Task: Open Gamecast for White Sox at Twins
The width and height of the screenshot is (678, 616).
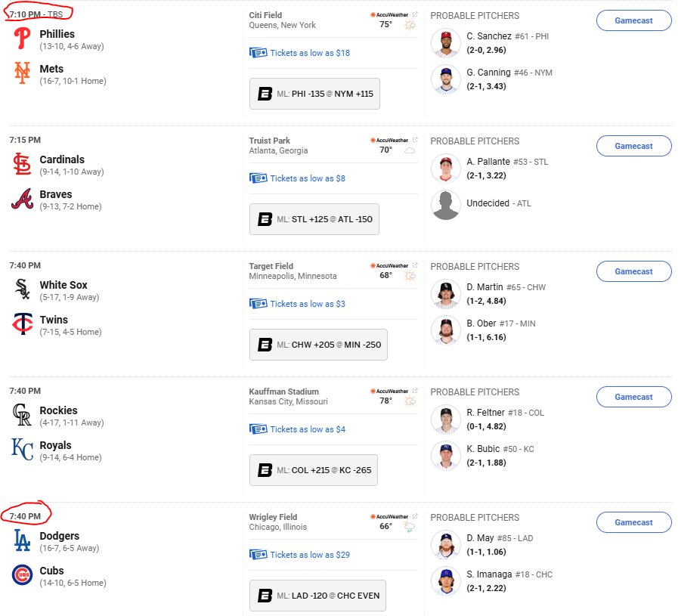Action: 633,271
